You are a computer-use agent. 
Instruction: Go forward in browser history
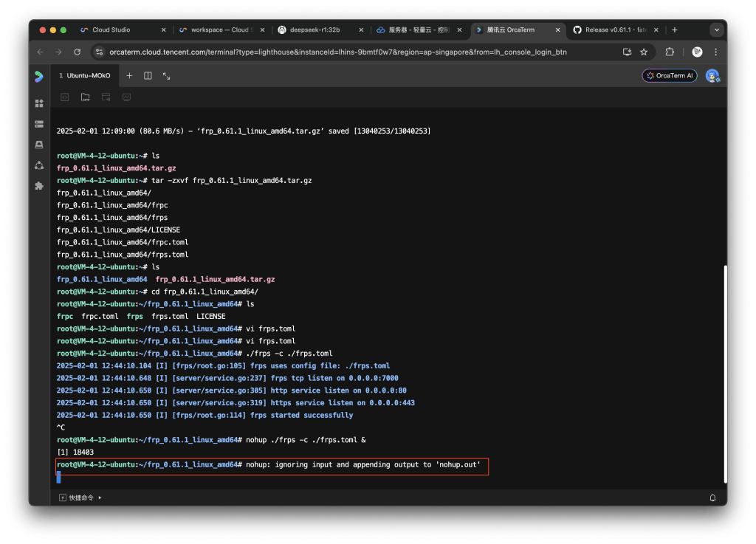[58, 52]
